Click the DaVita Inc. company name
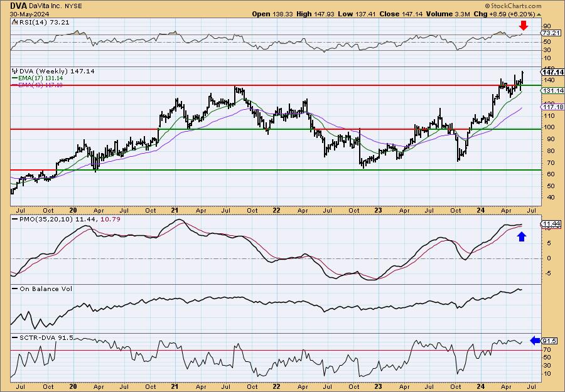The height and width of the screenshot is (392, 565). coord(45,6)
